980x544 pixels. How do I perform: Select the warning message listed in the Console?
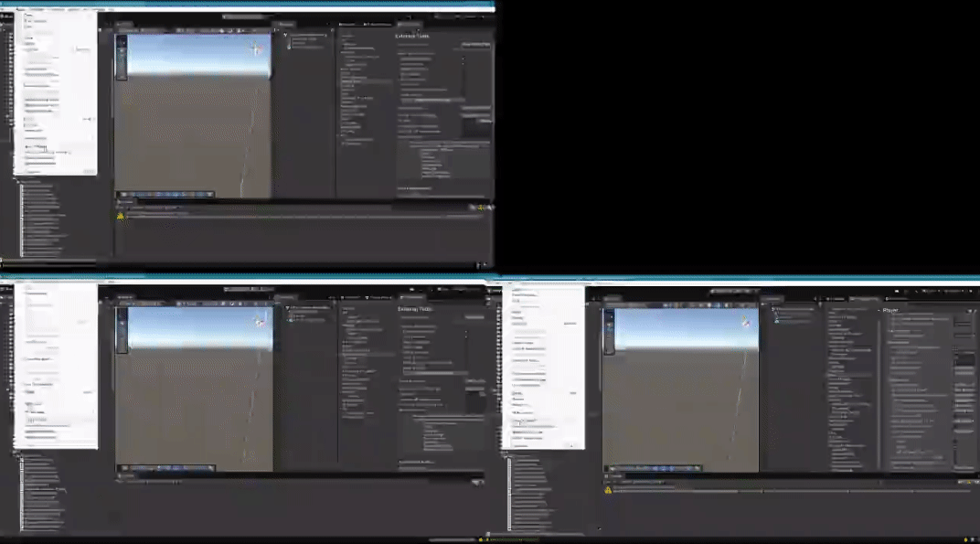[686, 490]
